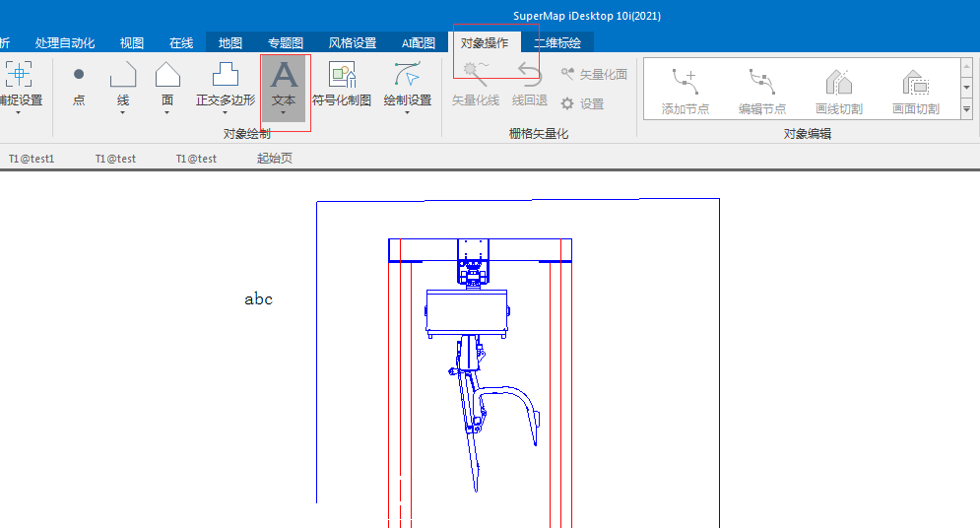Image resolution: width=980 pixels, height=528 pixels.
Task: Choose the region split (画面切割) tool
Action: point(916,91)
